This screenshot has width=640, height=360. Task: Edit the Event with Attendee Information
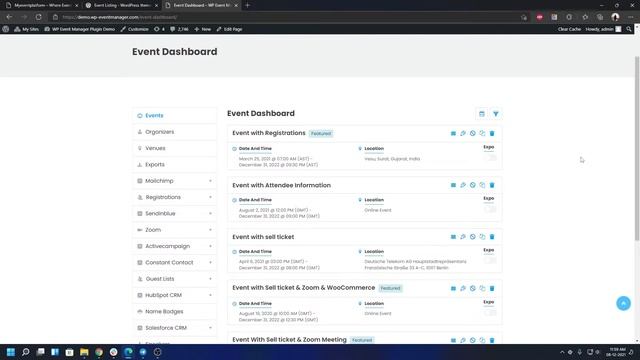coord(463,185)
